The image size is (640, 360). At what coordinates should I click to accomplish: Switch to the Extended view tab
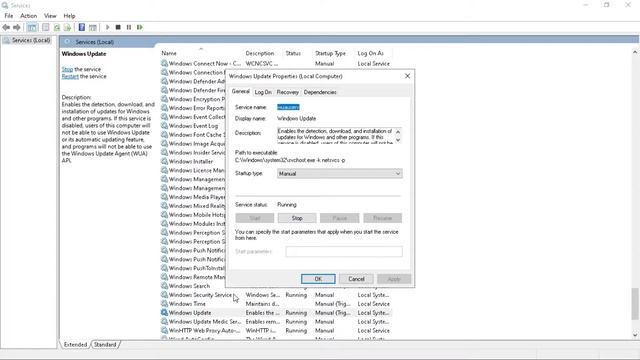point(76,344)
